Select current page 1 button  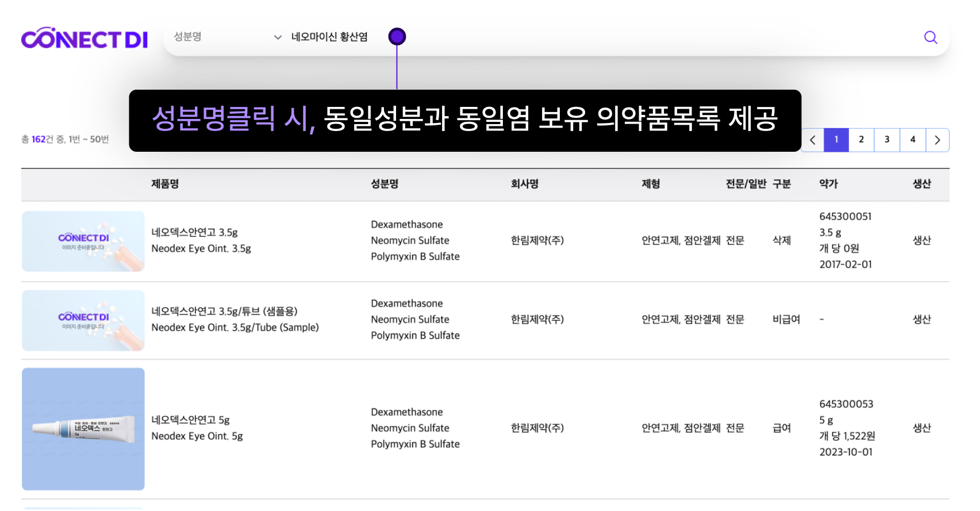pyautogui.click(x=836, y=140)
